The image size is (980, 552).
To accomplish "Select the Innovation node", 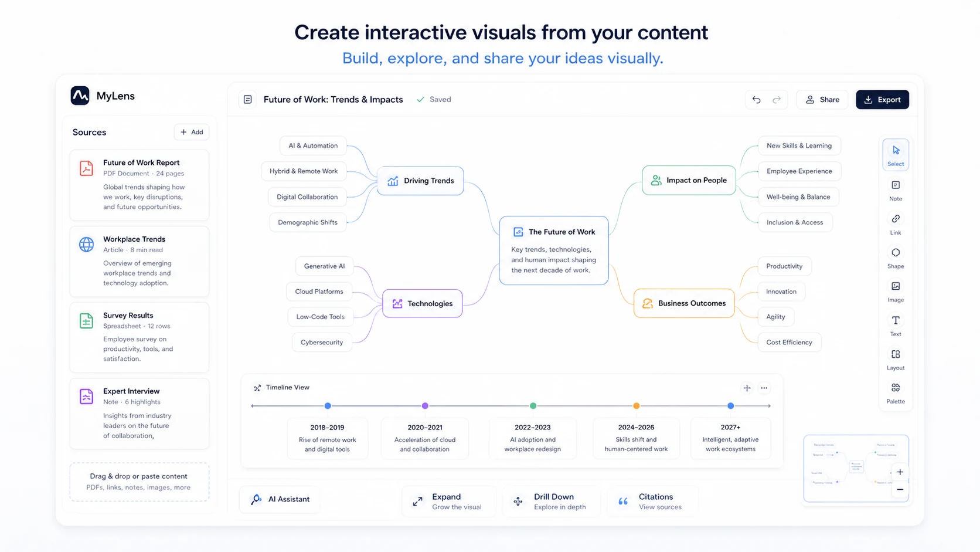I will pos(781,292).
